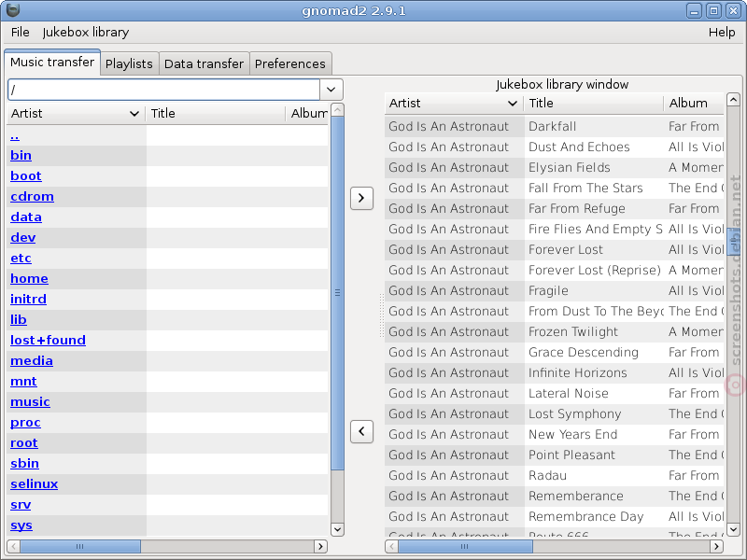Open the proc folder link

[26, 422]
